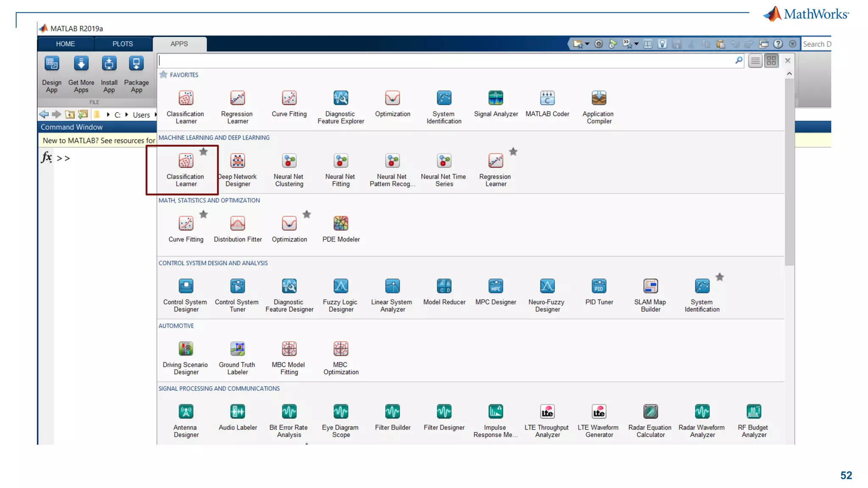Launch the SLAM Map Builder app
This screenshot has width=868, height=488.
[x=650, y=286]
